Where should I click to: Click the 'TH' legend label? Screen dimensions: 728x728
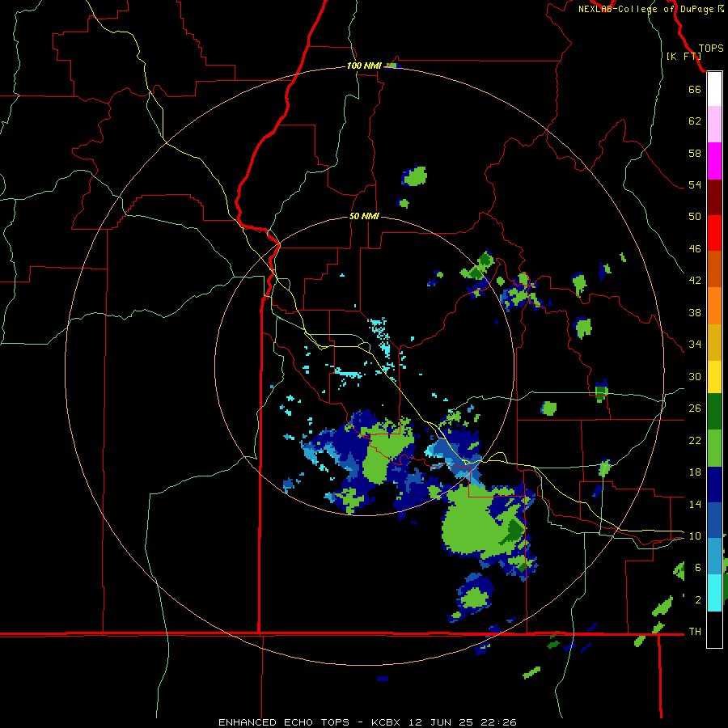point(695,632)
